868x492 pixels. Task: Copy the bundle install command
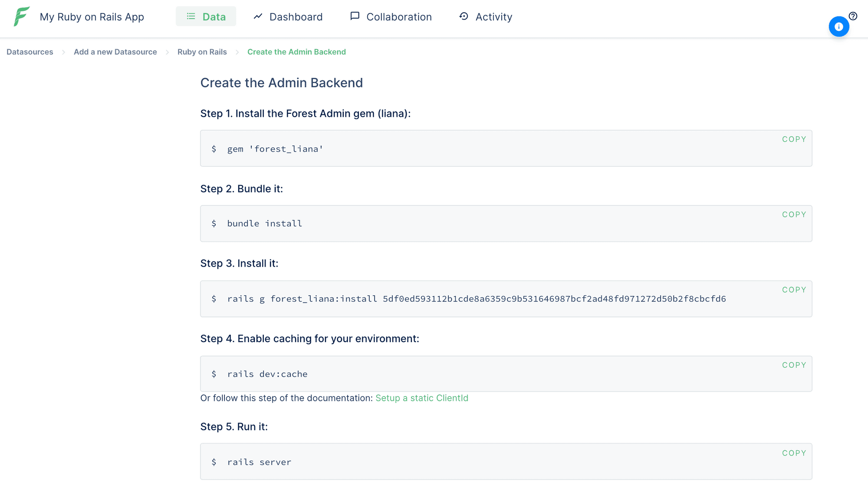click(x=794, y=215)
